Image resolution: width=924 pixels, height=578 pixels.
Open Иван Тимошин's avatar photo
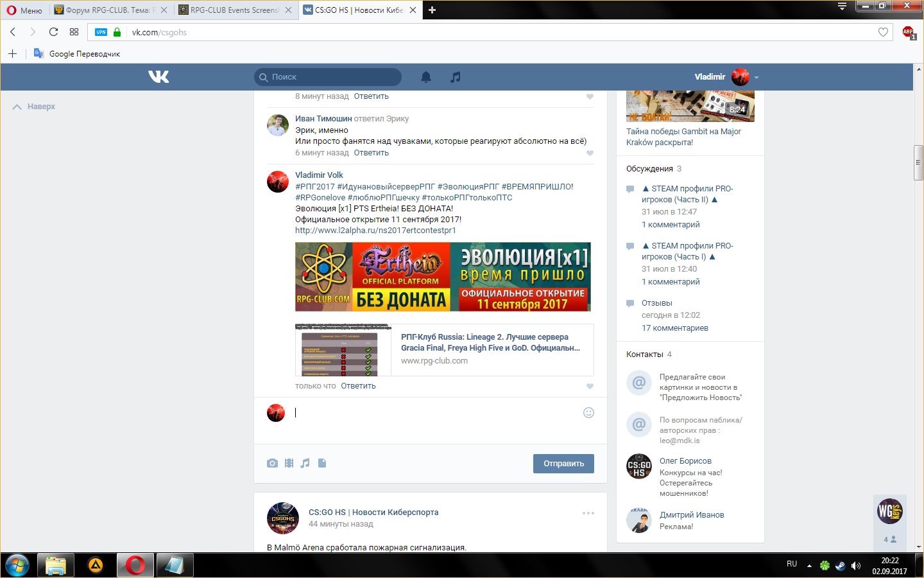pos(278,125)
